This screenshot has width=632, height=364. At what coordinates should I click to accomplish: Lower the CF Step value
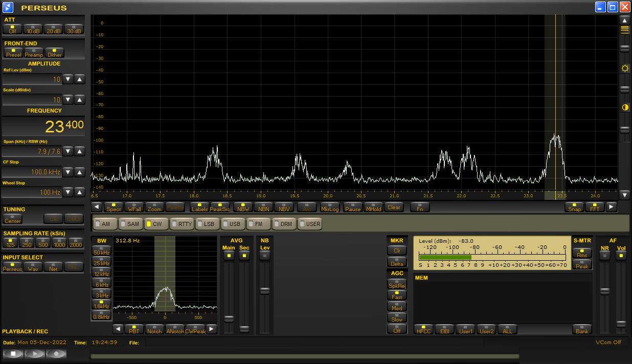[68, 172]
